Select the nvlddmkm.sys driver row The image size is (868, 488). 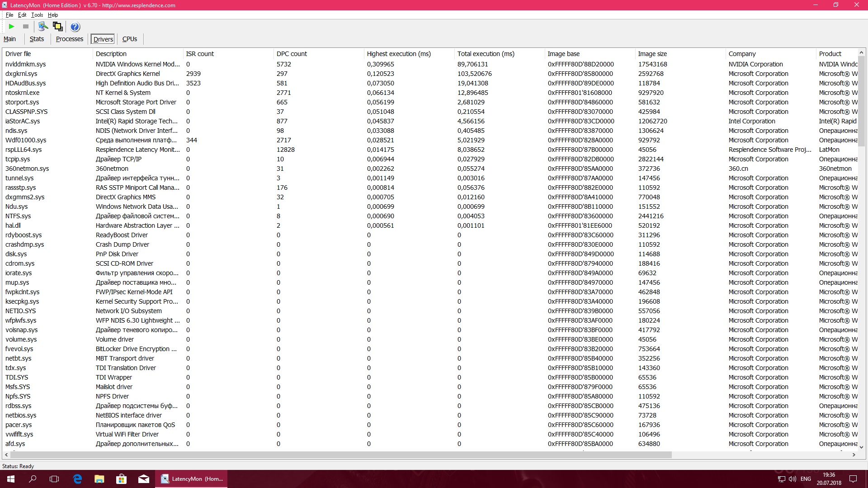click(x=26, y=64)
